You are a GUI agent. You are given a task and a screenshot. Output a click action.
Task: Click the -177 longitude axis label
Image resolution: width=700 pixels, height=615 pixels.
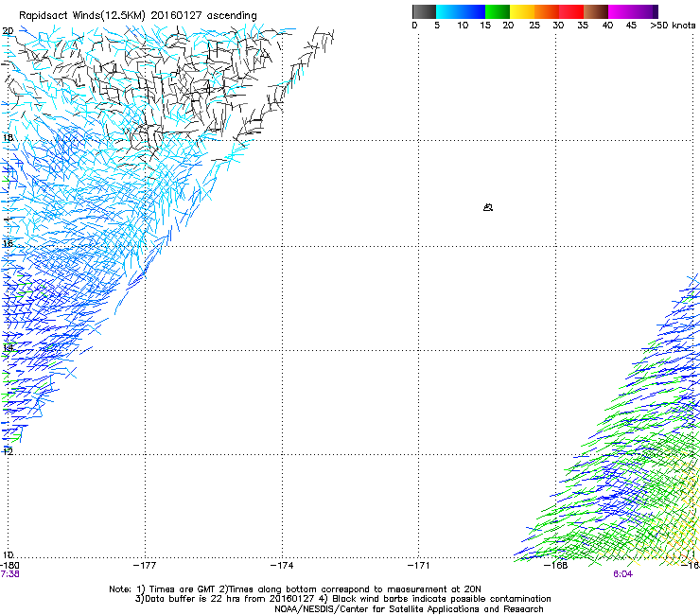point(145,566)
